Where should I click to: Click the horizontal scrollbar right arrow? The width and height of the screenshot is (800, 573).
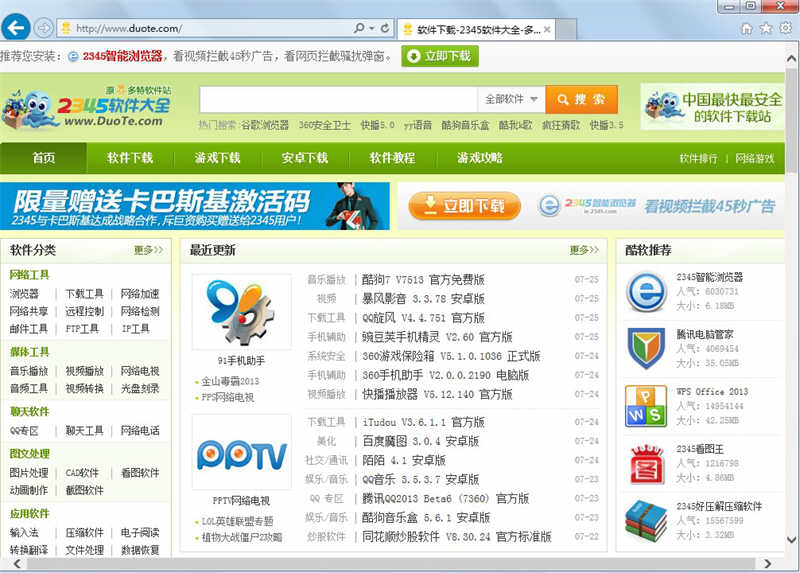[x=767, y=563]
